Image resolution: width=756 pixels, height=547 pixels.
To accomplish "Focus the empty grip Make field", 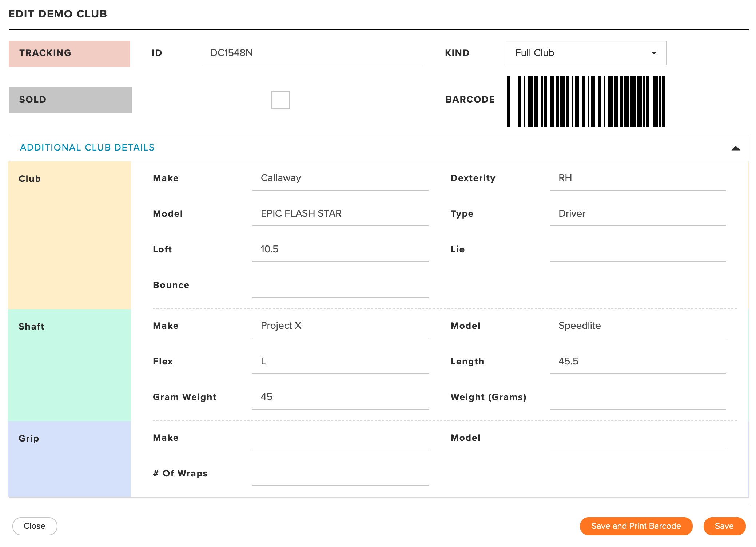I will point(340,438).
